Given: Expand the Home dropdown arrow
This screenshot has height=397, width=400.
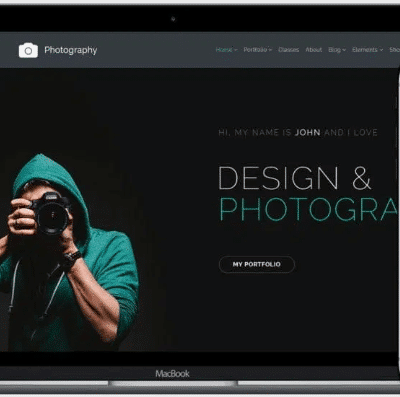Looking at the screenshot, I should coord(236,50).
